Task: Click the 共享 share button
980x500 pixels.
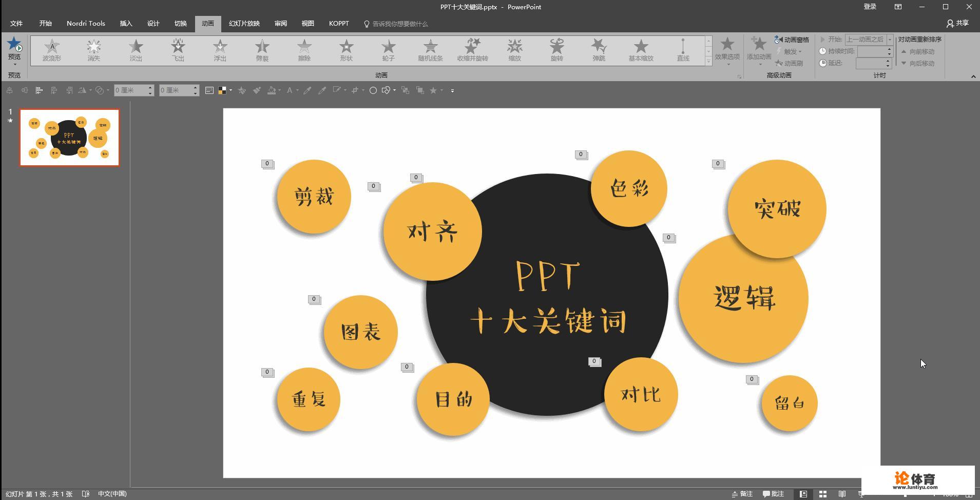Action: [x=958, y=23]
